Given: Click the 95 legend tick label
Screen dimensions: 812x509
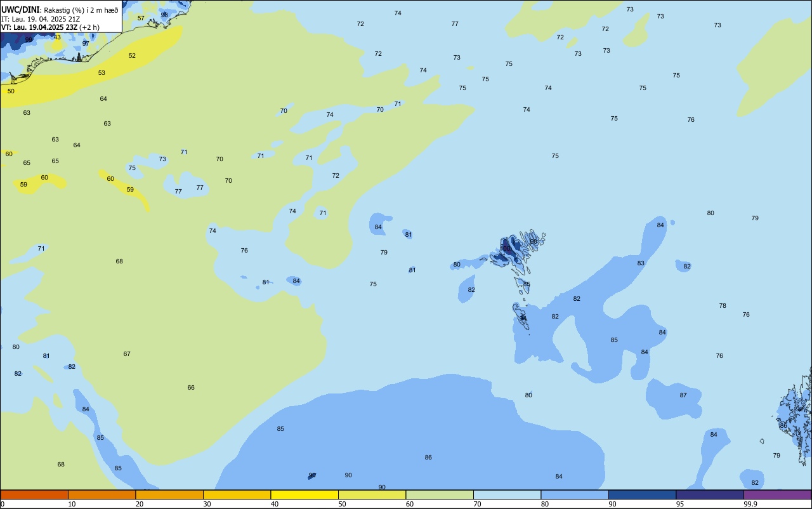Looking at the screenshot, I should (679, 504).
